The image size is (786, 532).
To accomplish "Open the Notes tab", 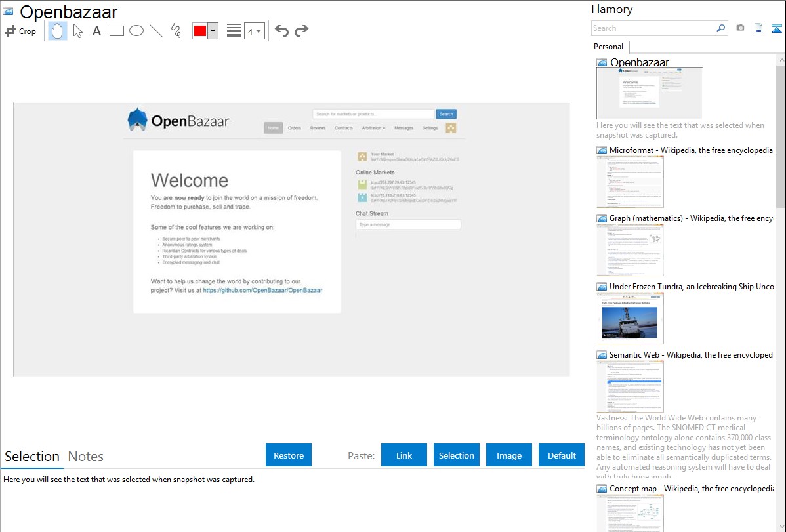I will (x=86, y=457).
